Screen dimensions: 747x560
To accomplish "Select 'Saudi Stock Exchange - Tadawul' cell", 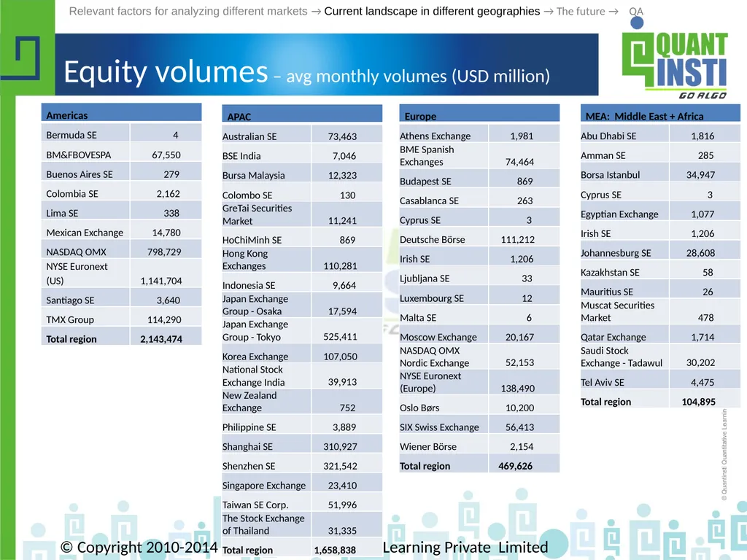I will 625,357.
